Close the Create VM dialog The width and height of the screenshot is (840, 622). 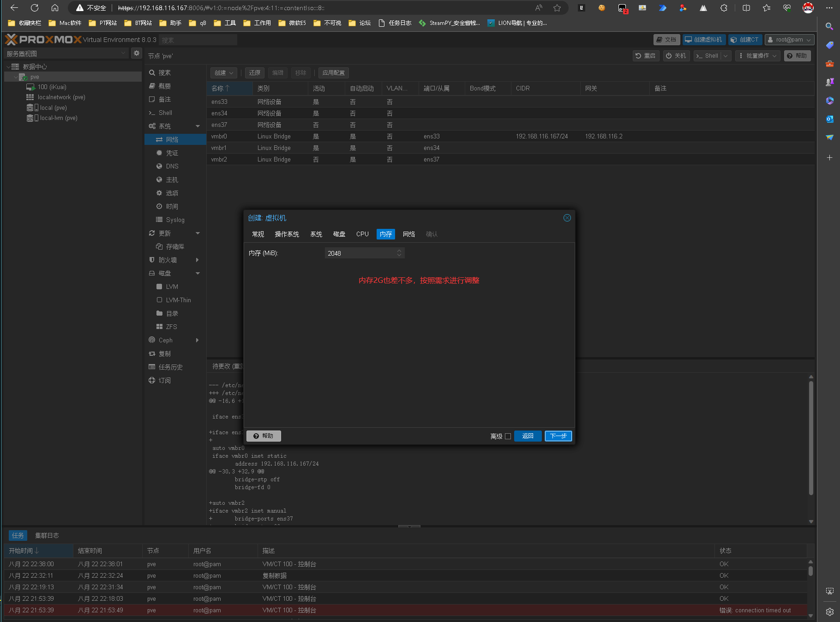tap(567, 218)
